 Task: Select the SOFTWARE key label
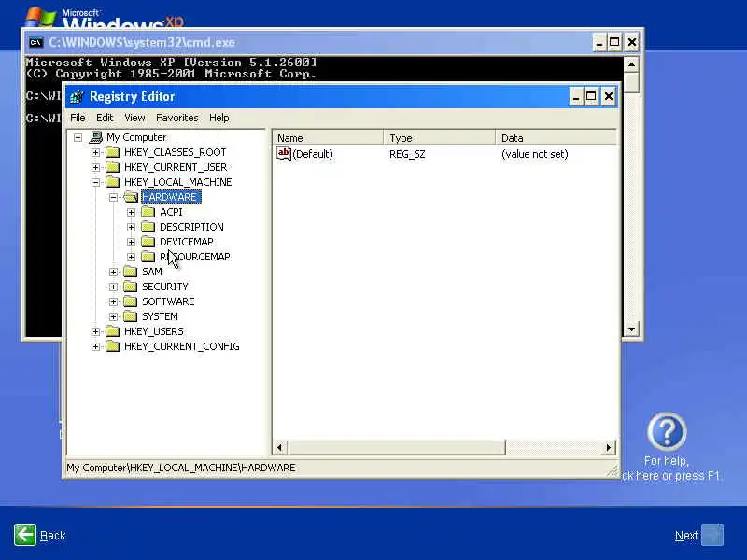[x=168, y=301]
